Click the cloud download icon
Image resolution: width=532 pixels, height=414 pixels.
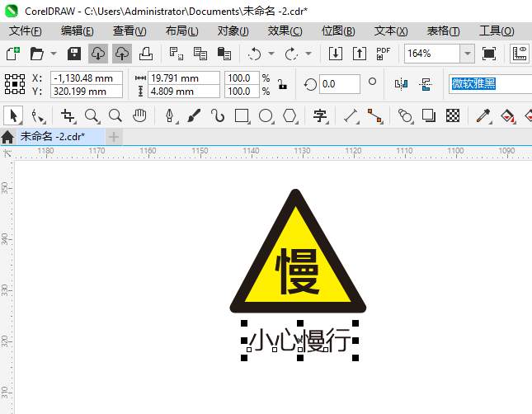tap(98, 54)
